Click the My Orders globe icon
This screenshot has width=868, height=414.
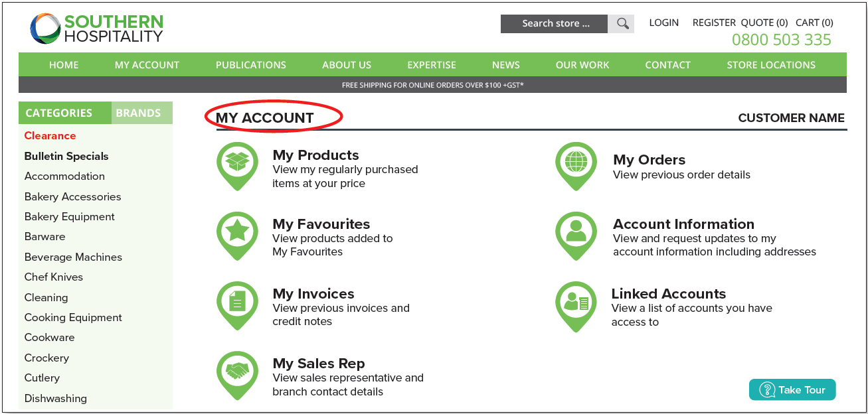[x=576, y=165]
